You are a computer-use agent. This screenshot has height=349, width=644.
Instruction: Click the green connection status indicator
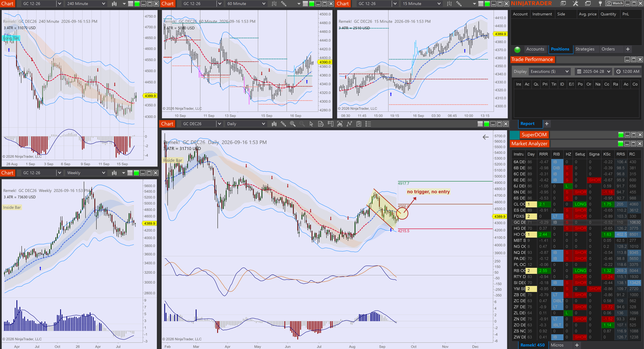point(517,49)
